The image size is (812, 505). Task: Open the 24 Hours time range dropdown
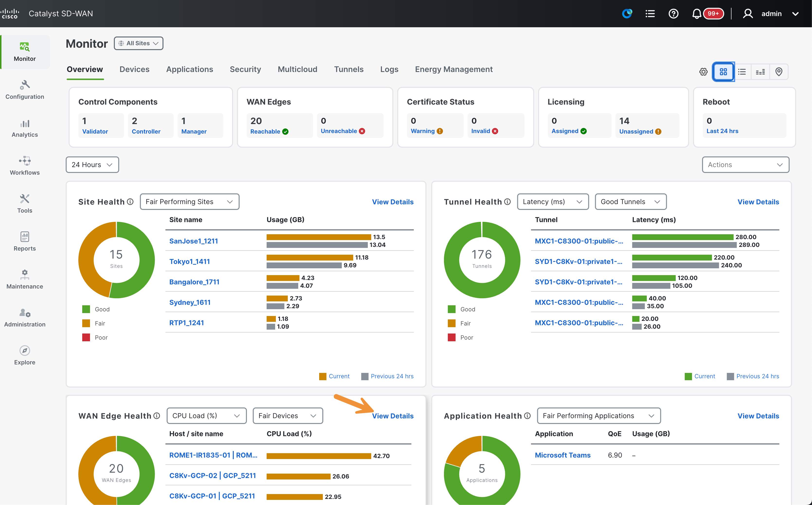tap(92, 165)
